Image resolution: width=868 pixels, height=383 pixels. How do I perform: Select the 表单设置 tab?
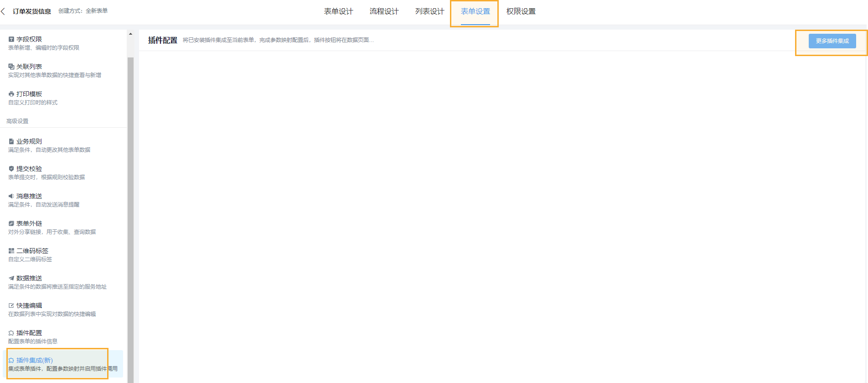click(x=475, y=11)
